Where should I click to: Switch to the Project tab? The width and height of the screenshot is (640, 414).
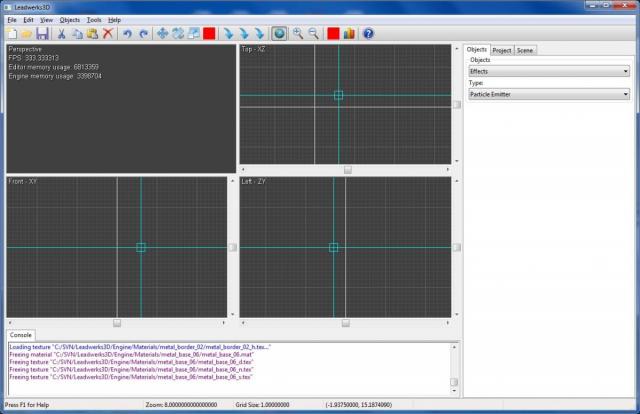pos(501,49)
